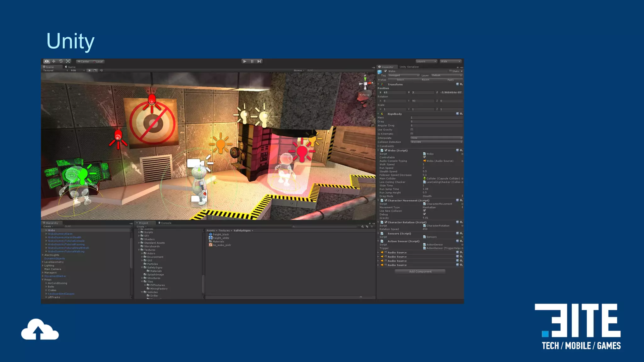Enable Is Kinematic checkbox
This screenshot has height=362, width=644.
[x=412, y=134]
